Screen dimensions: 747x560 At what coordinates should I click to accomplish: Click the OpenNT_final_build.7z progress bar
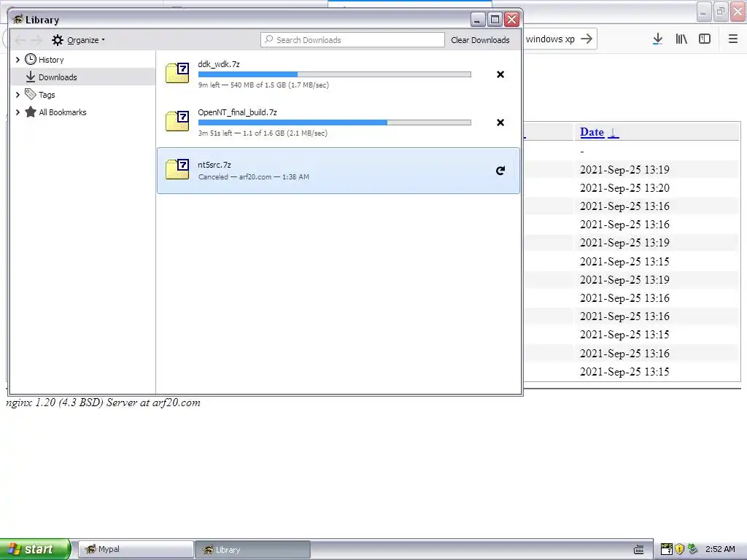click(x=334, y=122)
